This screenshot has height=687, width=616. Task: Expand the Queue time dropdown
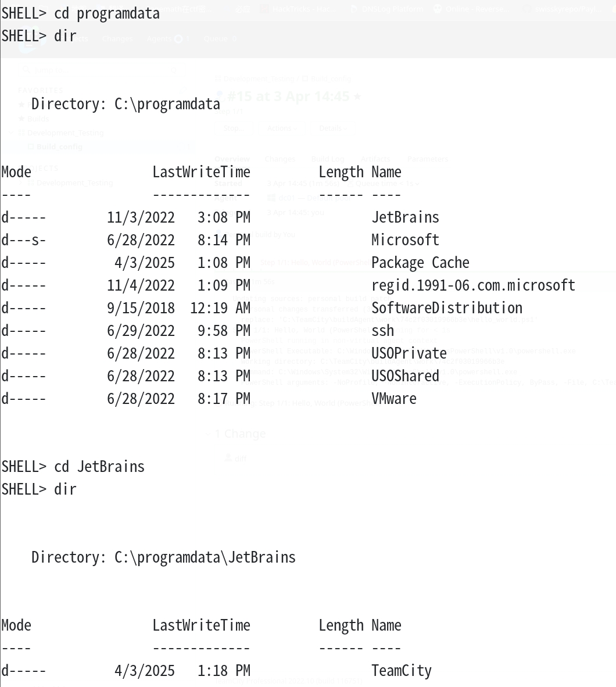(384, 184)
